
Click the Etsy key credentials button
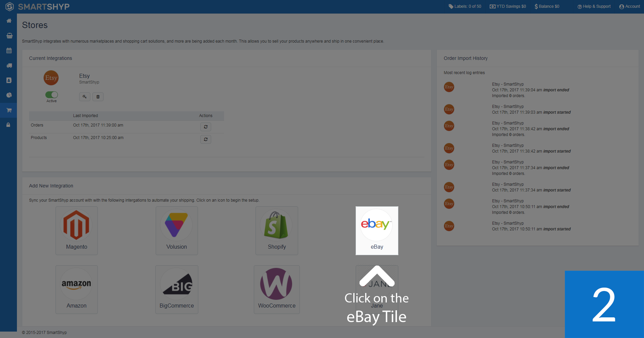click(x=85, y=97)
